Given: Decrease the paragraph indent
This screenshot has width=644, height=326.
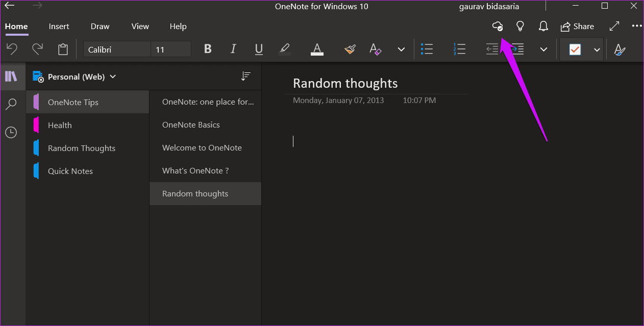Looking at the screenshot, I should (492, 49).
